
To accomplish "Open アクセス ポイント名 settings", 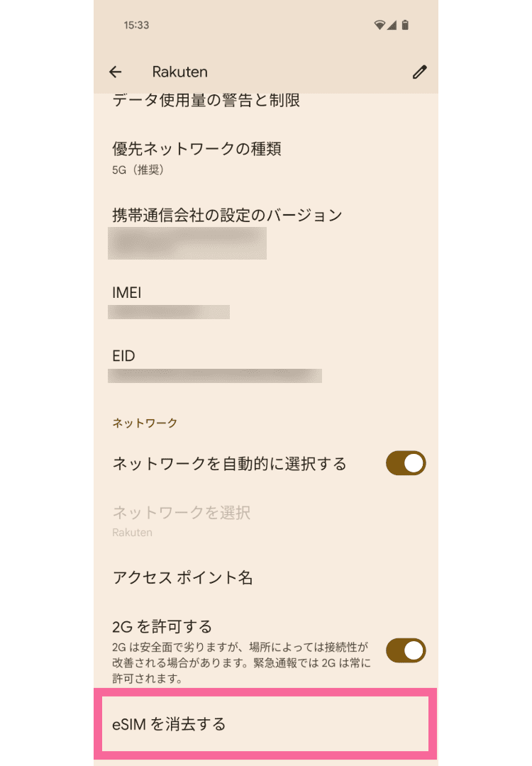I will (x=183, y=577).
